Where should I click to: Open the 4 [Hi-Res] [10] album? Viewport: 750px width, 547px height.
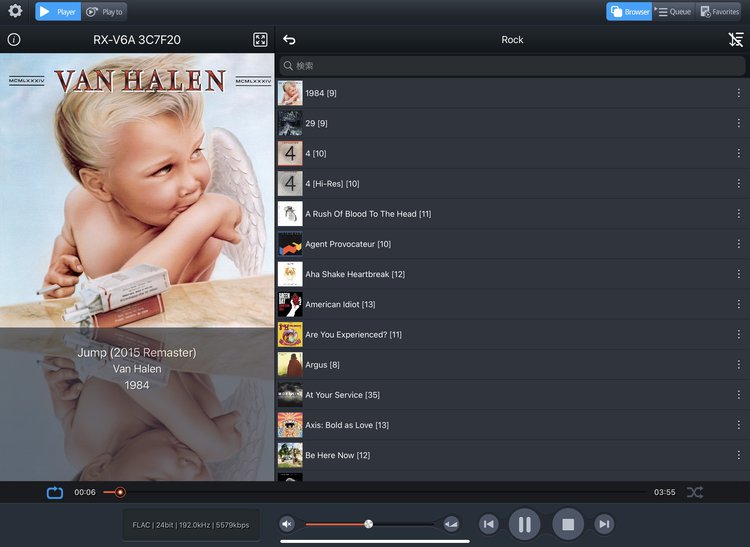pyautogui.click(x=512, y=183)
